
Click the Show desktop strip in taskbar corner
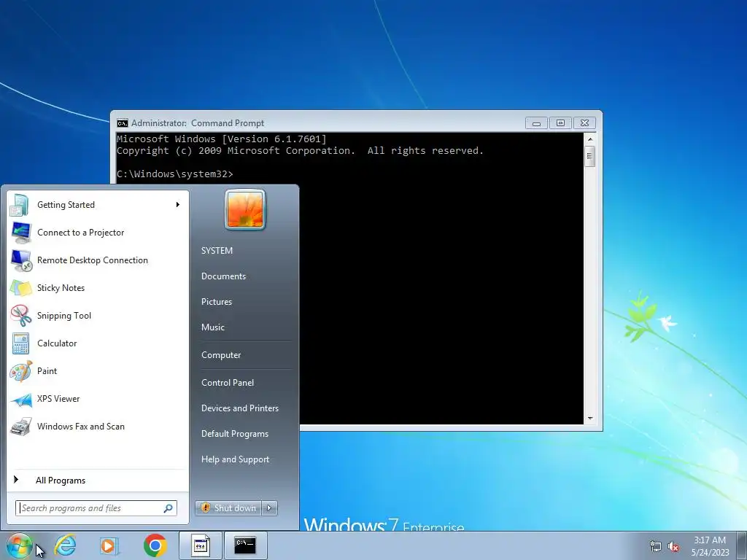(x=742, y=545)
